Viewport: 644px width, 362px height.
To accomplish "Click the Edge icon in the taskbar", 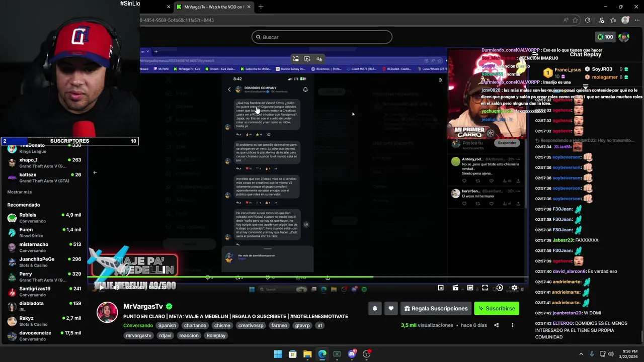I will [322, 354].
